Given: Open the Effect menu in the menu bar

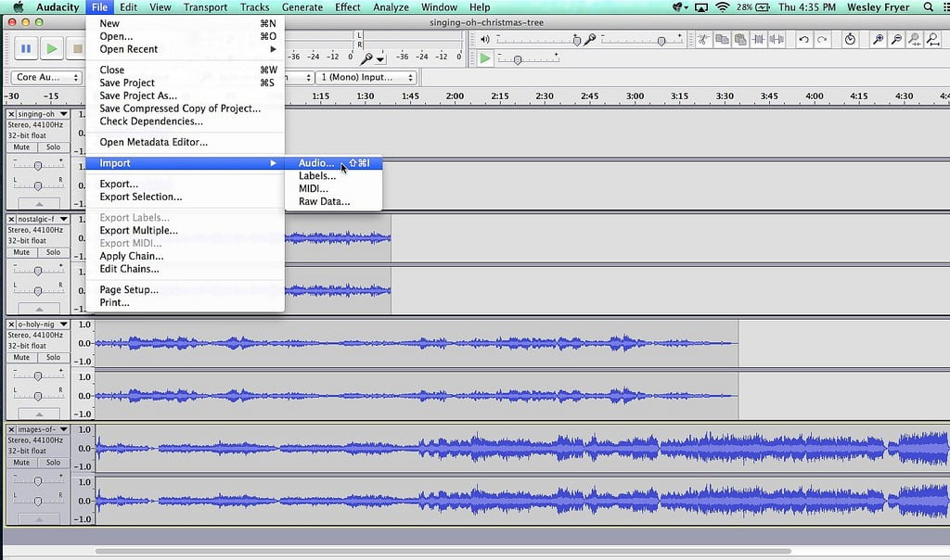Looking at the screenshot, I should pos(348,7).
